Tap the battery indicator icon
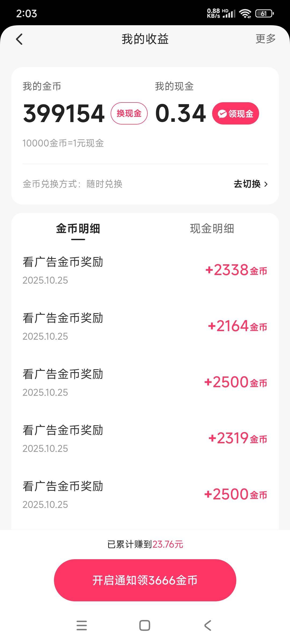 264,13
